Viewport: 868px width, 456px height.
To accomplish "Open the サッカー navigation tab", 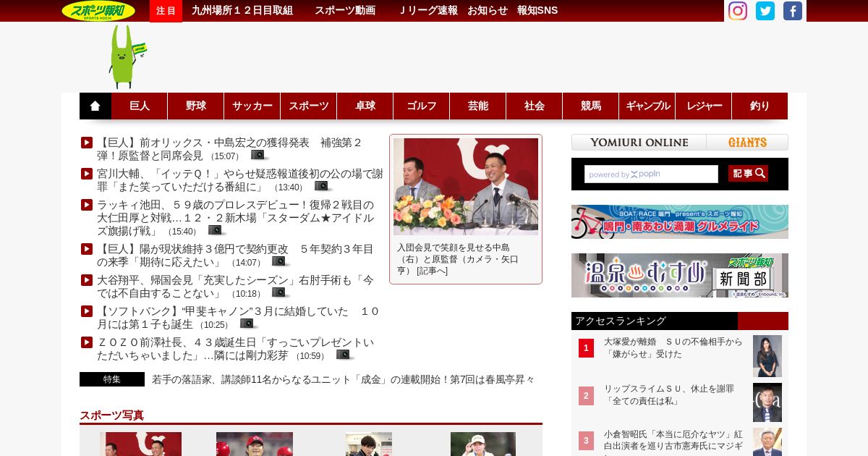I will pyautogui.click(x=252, y=106).
